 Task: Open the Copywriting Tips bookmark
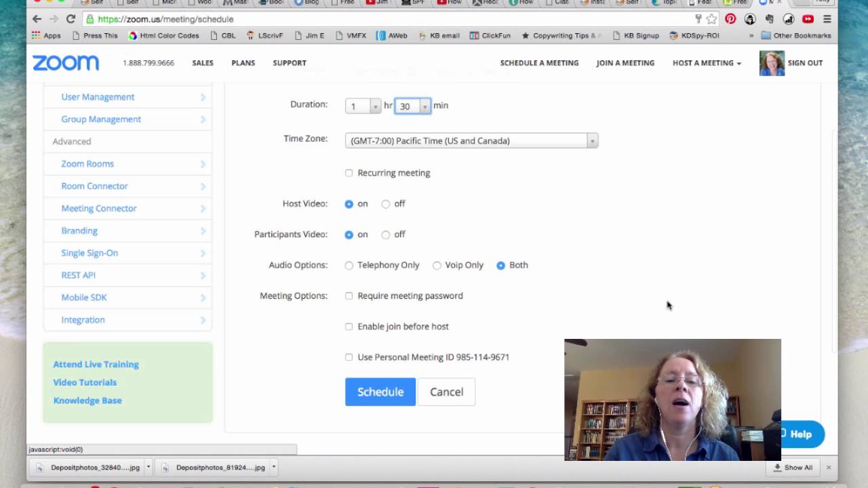[x=561, y=35]
